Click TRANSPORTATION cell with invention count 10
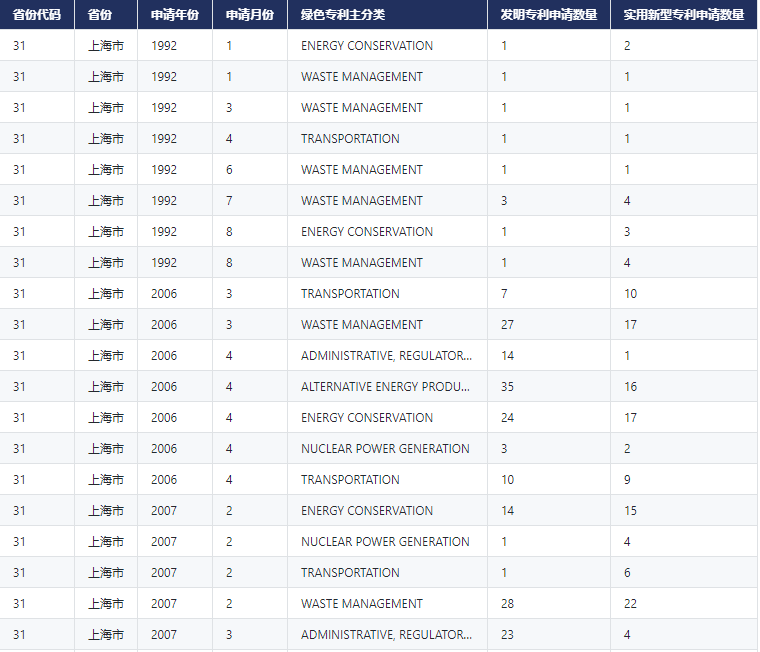The height and width of the screenshot is (652, 760). click(387, 480)
